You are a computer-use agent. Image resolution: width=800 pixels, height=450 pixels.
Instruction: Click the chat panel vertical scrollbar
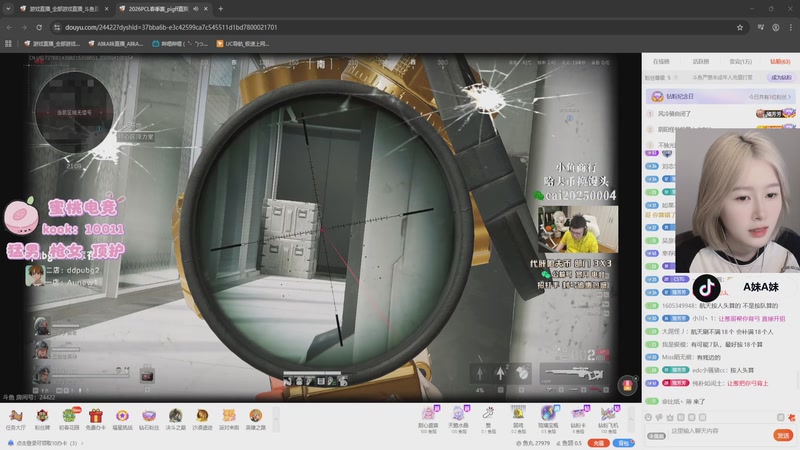coord(797,380)
